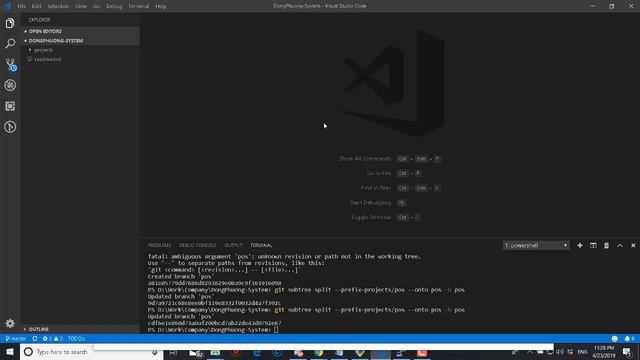This screenshot has width=640, height=360.
Task: Maximize the terminal panel size
Action: (x=620, y=245)
